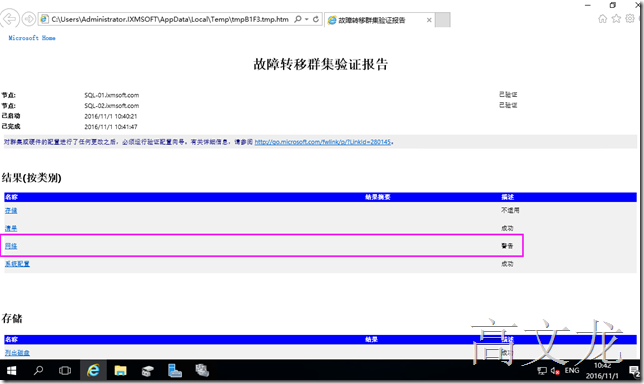The image size is (644, 384).
Task: Switch to Internet Explorer taskbar icon
Action: pyautogui.click(x=93, y=371)
